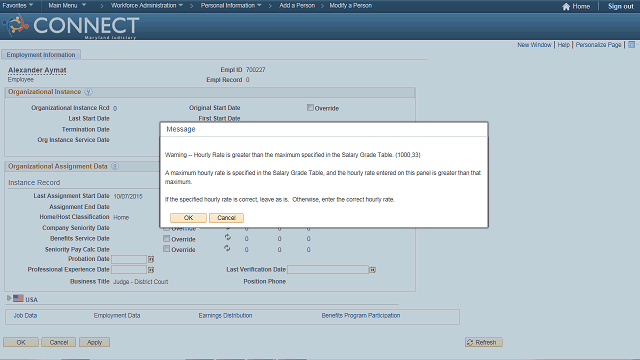Open Organizational Assignment Data help icon
640x360 pixels.
[x=115, y=167]
